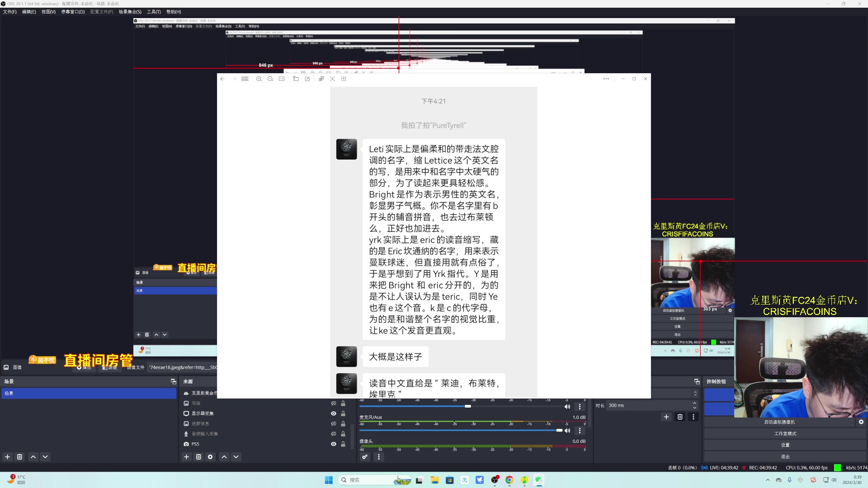Screen dimensions: 868x488
Task: Show image at actual size
Action: [282, 79]
